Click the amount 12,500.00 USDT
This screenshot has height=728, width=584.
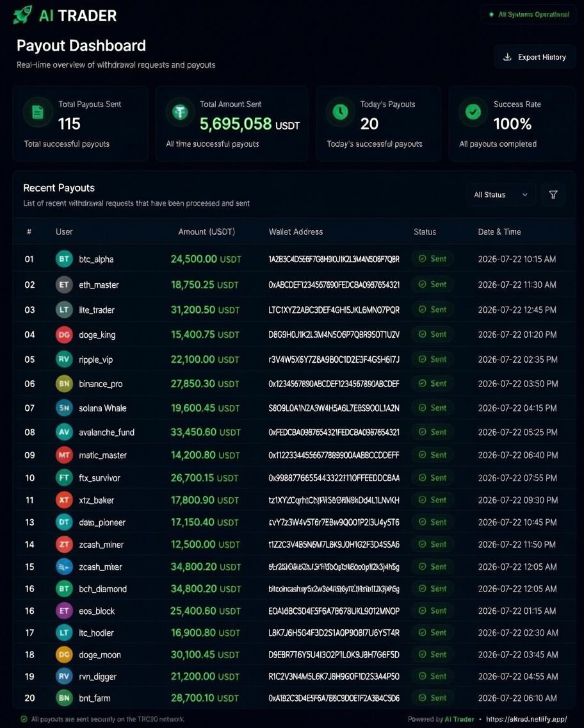[x=205, y=545]
